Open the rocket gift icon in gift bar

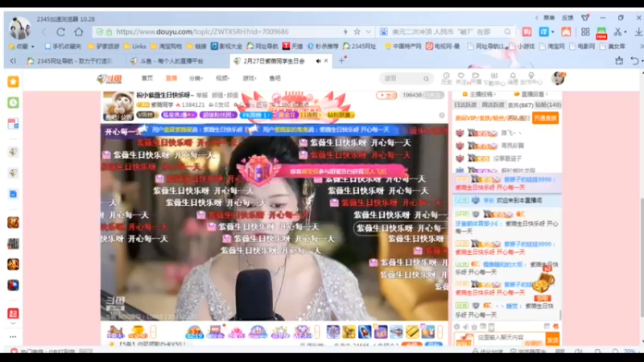(365, 331)
